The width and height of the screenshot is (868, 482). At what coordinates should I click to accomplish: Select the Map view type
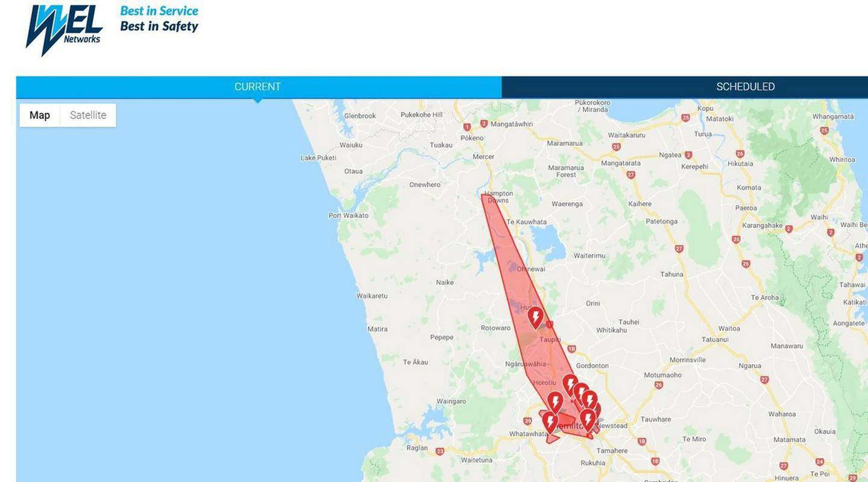pos(40,115)
